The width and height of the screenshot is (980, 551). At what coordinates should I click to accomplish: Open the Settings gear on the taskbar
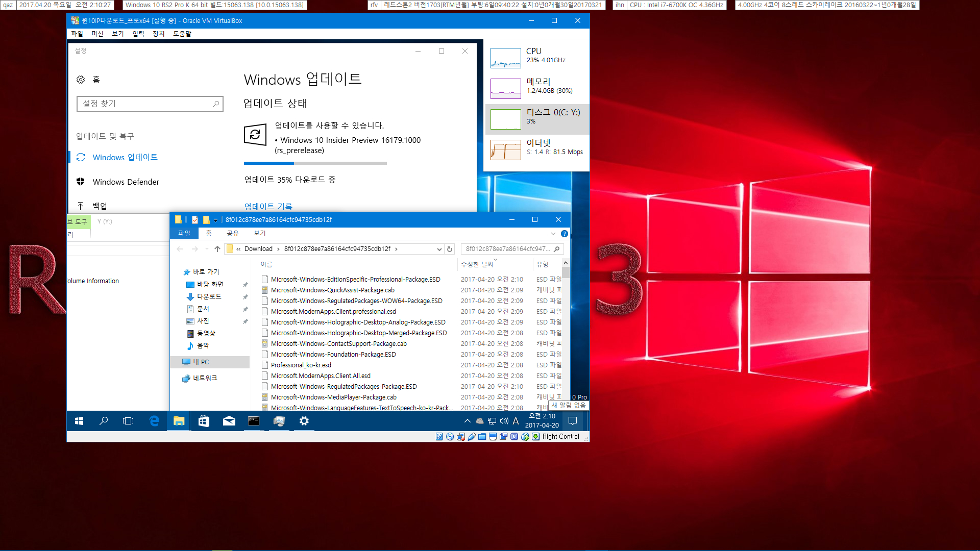pos(304,421)
